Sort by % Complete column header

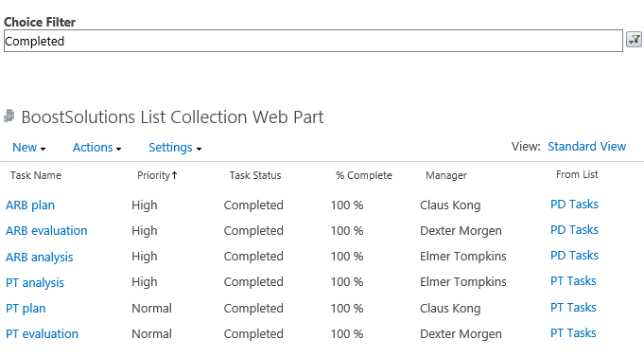[x=364, y=175]
